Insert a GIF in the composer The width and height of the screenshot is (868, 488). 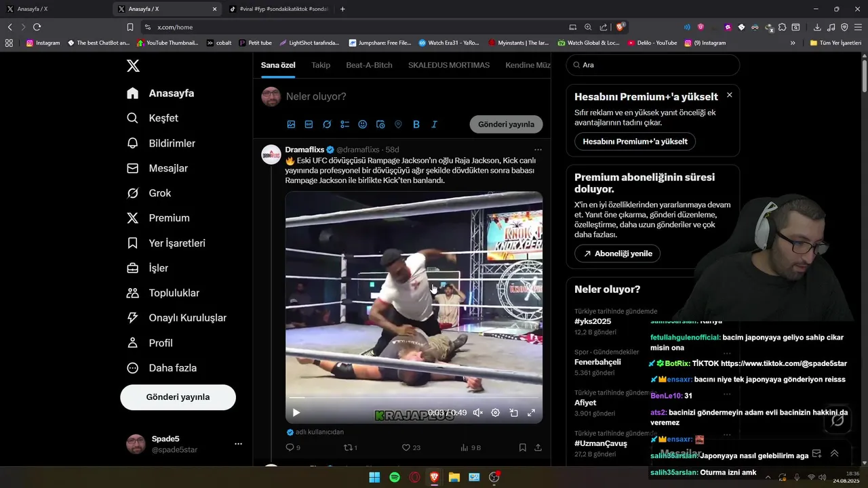[x=309, y=125]
